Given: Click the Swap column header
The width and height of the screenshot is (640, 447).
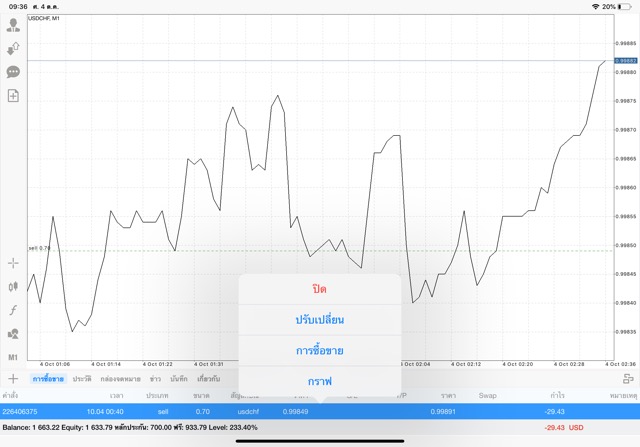Looking at the screenshot, I should 487,396.
